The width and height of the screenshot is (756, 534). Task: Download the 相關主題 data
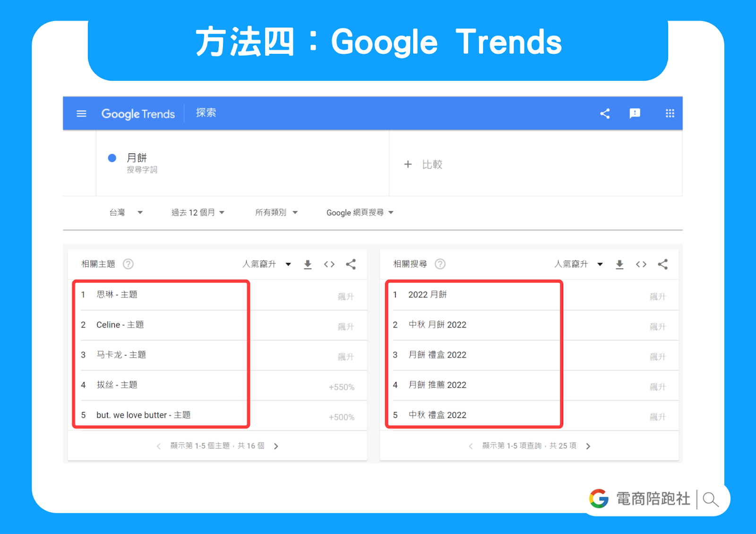coord(308,264)
